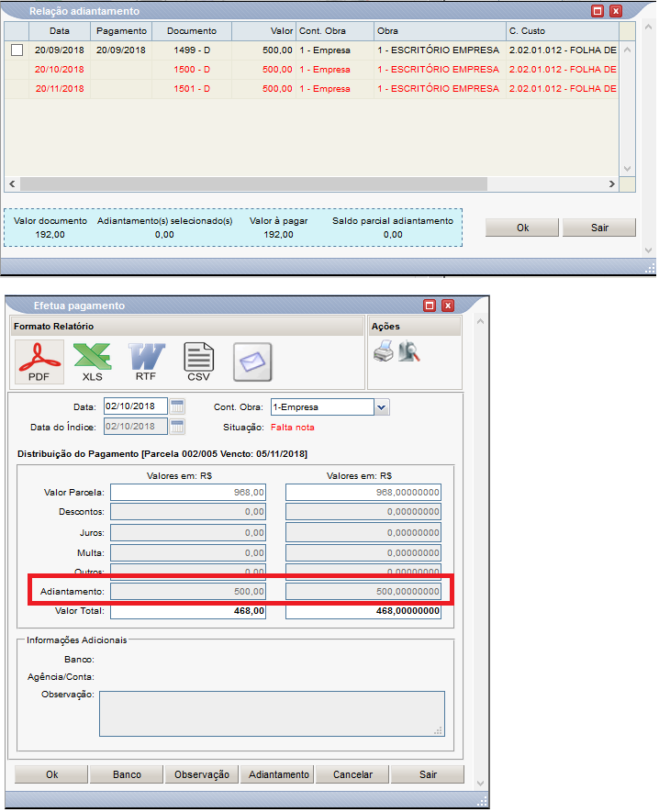Click the Valor column header
The height and width of the screenshot is (812, 659).
coord(263,31)
